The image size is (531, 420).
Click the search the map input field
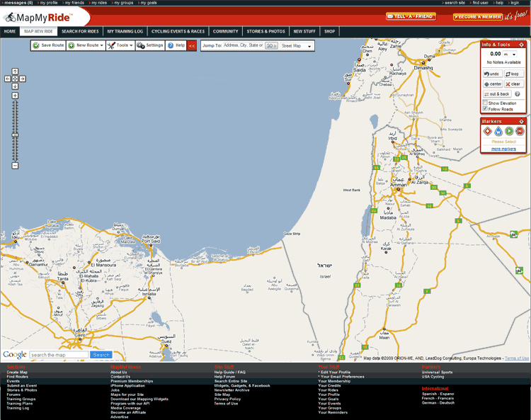[x=59, y=355]
